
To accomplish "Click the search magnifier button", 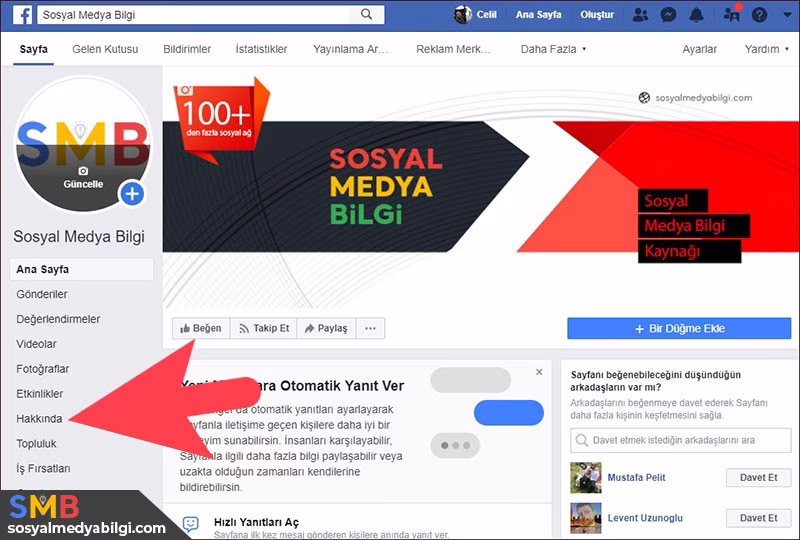I will (x=366, y=15).
